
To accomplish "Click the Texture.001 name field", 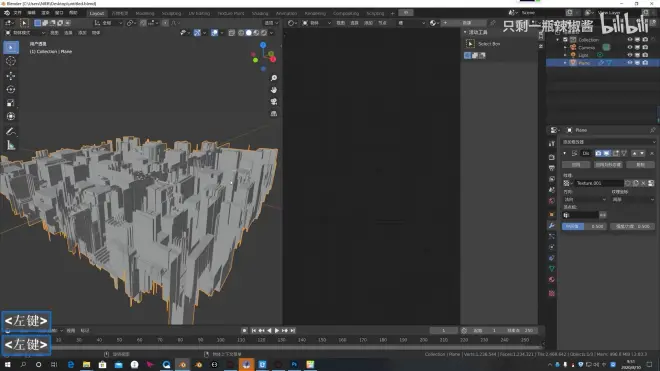I will pyautogui.click(x=599, y=183).
